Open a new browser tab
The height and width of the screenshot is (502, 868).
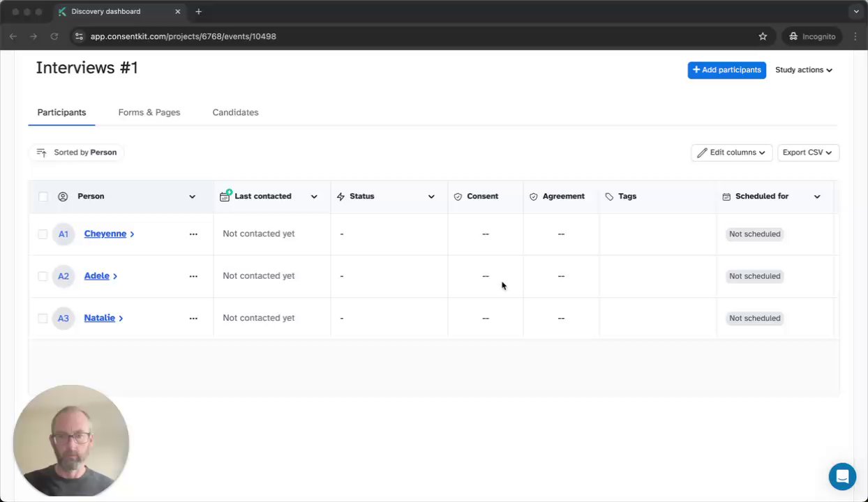click(198, 12)
